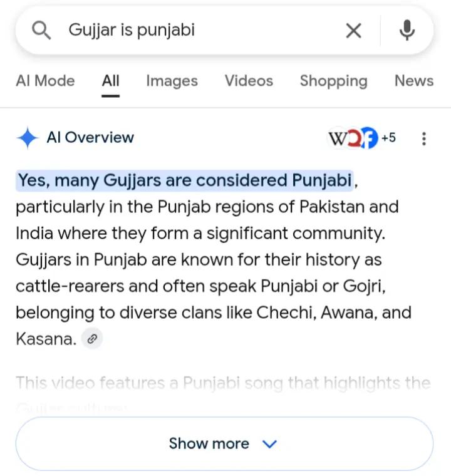
Task: Open the red Quora source icon
Action: point(354,138)
